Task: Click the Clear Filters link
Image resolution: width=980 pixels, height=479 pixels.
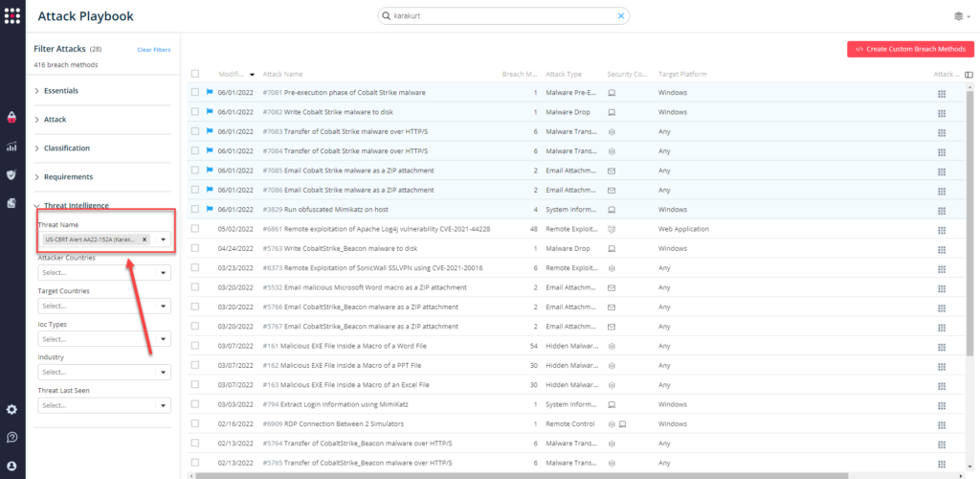Action: (153, 49)
